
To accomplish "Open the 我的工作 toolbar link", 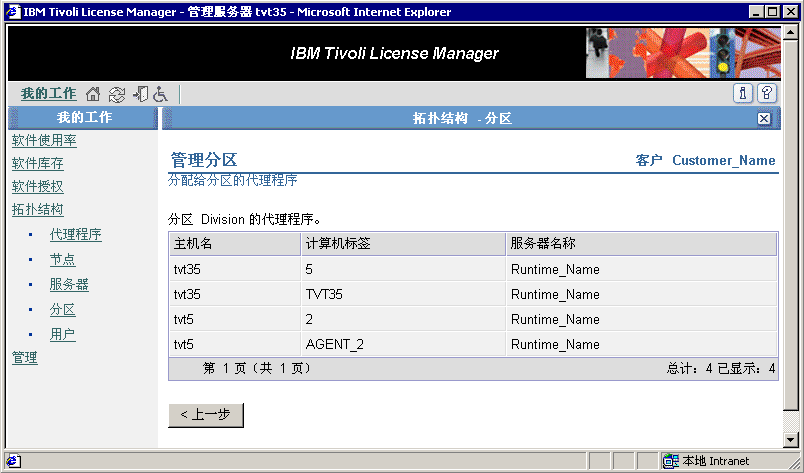I will click(48, 94).
